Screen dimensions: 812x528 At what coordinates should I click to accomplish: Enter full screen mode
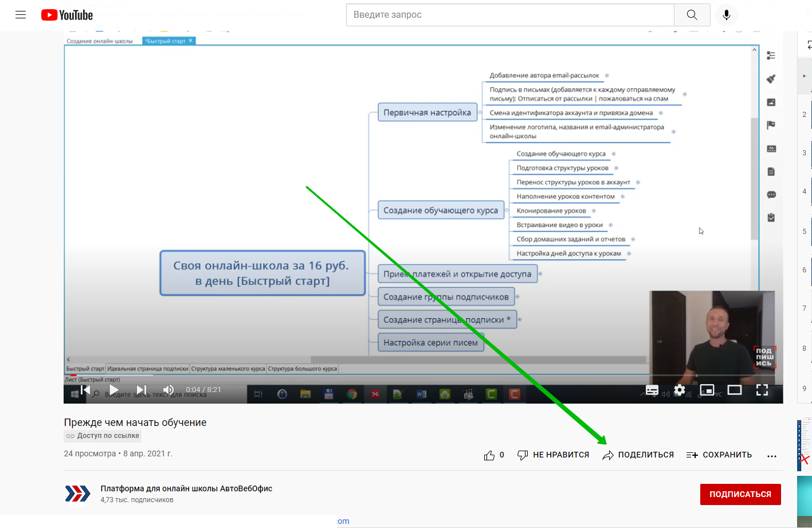coord(762,390)
